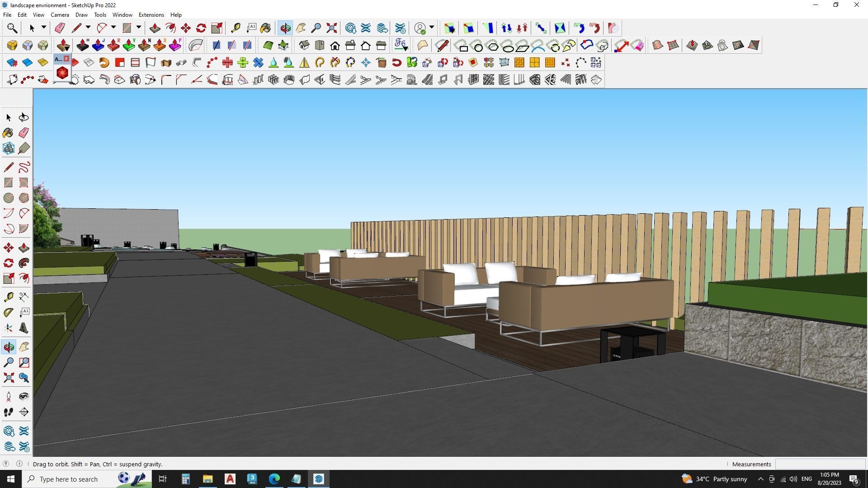Select the Scale tool in top toolbar
This screenshot has height=488, width=868.
[217, 28]
